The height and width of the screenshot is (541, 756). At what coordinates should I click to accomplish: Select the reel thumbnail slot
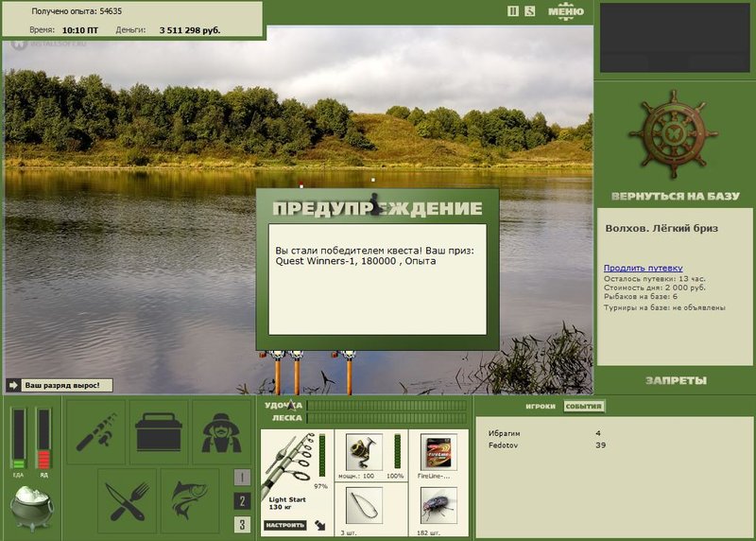click(364, 452)
